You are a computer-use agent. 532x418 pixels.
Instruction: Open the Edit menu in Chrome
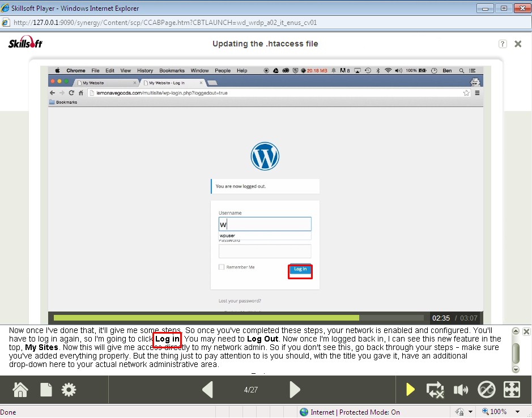109,71
